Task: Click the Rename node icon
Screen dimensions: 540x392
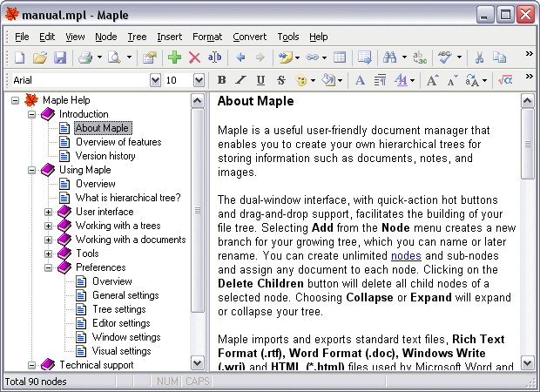Action: 214,57
